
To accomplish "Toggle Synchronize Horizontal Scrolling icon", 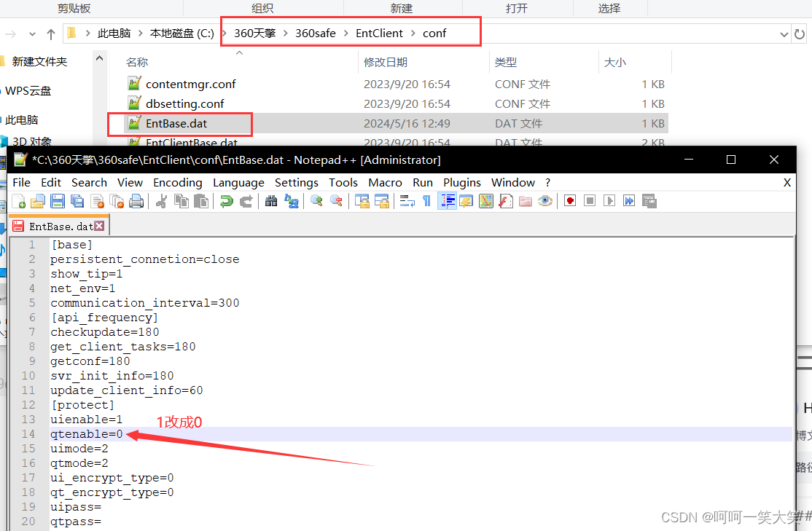I will point(382,201).
